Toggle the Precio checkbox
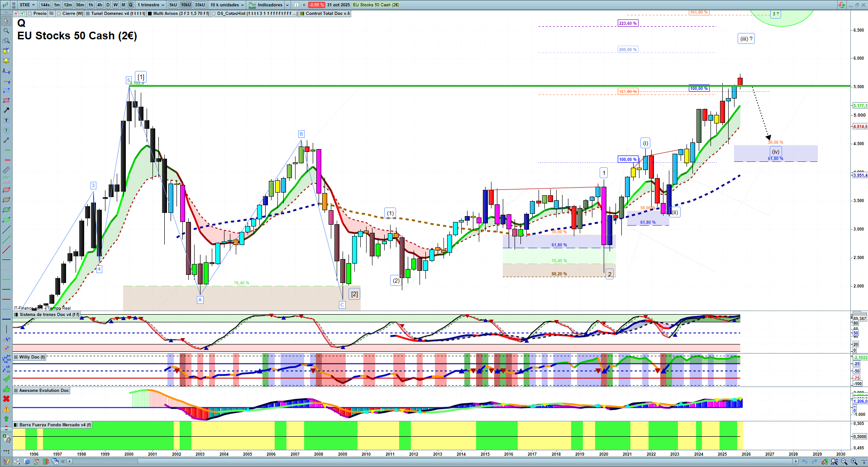The image size is (868, 467). (x=30, y=14)
